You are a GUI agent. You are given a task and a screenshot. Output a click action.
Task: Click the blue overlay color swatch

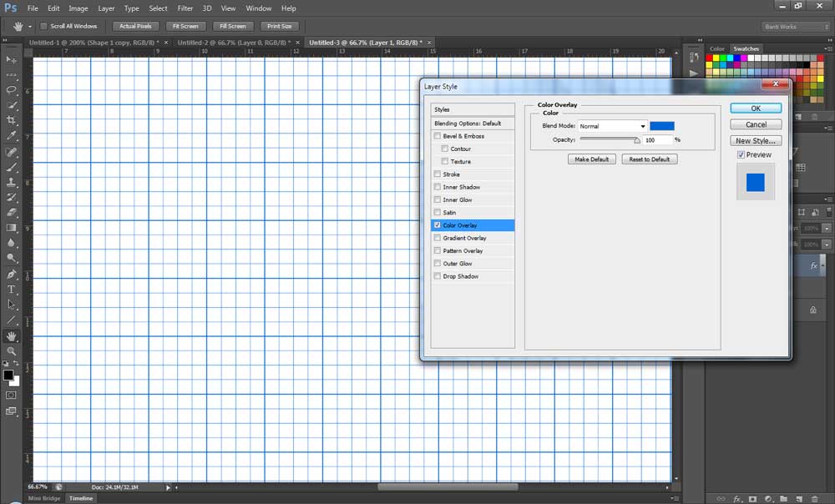pos(662,126)
